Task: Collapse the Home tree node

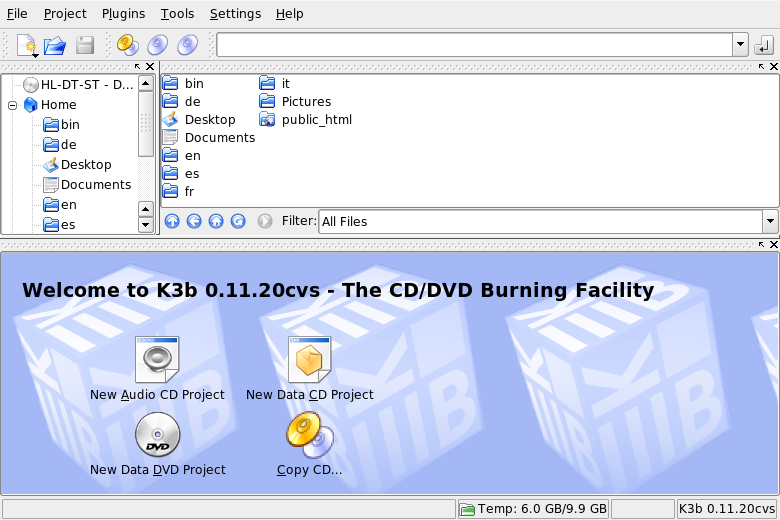Action: [x=12, y=105]
